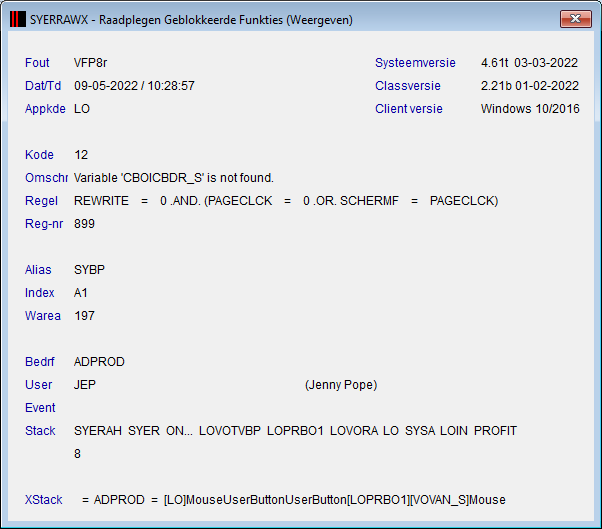Click the window title 'SYERRAWX - Raadplegen Geblokkeerde Funkties (Weergeven)'
The width and height of the screenshot is (602, 529).
(x=191, y=20)
